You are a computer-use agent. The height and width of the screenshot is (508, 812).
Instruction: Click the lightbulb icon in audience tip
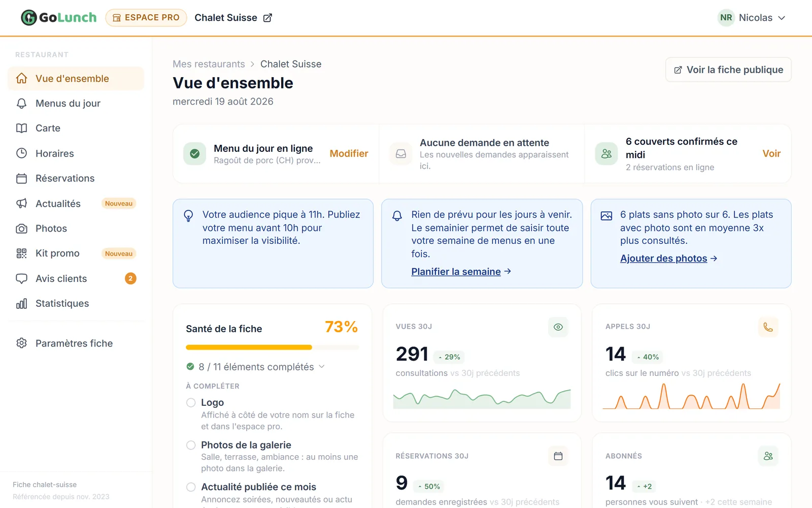188,215
